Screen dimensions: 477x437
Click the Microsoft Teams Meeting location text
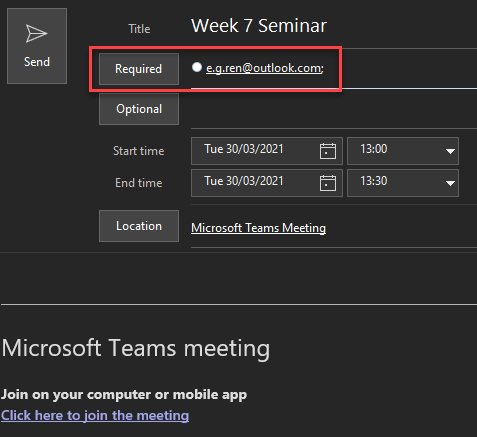pos(258,228)
